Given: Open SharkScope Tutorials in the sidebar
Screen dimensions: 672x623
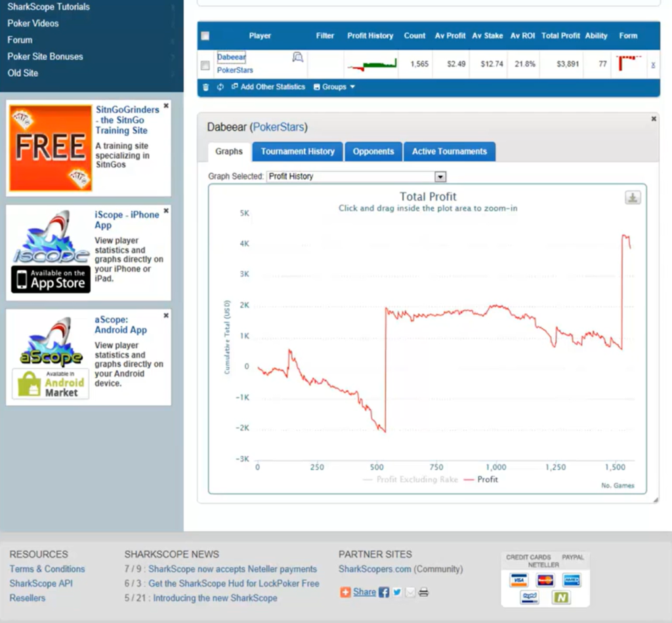Looking at the screenshot, I should (49, 7).
